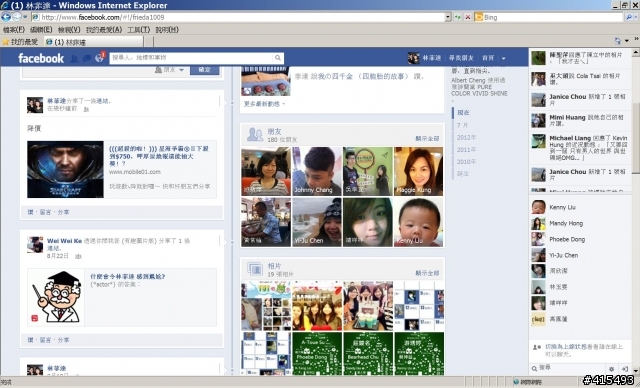Expand more recent activity dropdown
Screen dimensions: 640x388
coord(264,104)
